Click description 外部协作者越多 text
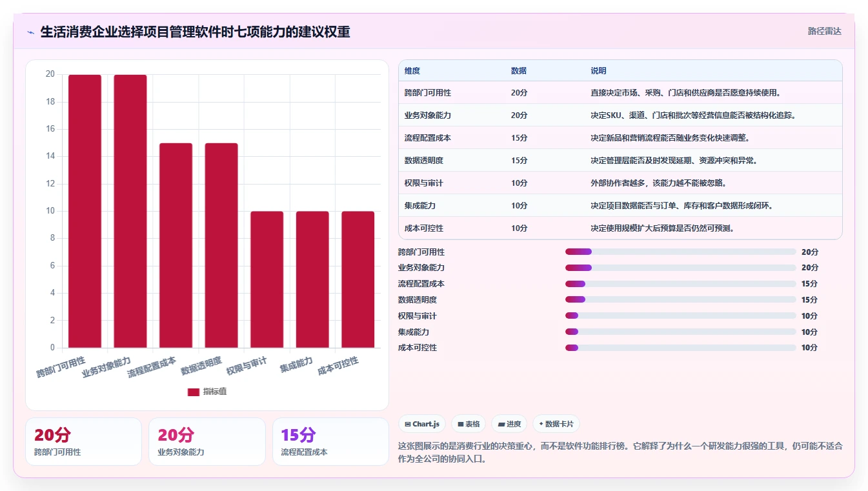The width and height of the screenshot is (868, 491). (659, 183)
